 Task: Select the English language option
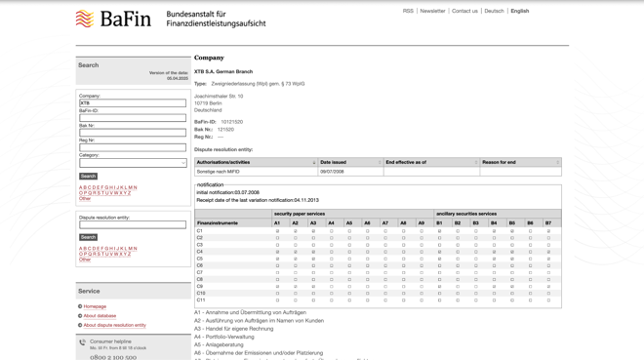519,11
